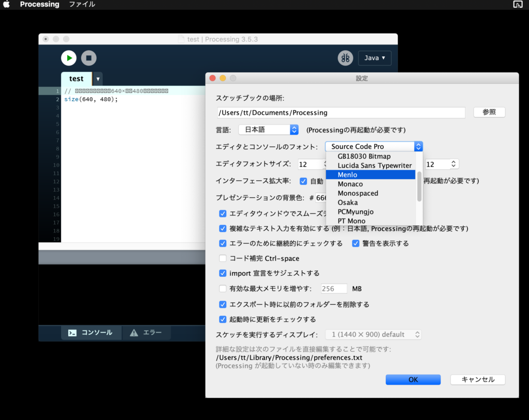The height and width of the screenshot is (420, 529).
Task: Stop the sketch with the stop button
Action: (89, 58)
